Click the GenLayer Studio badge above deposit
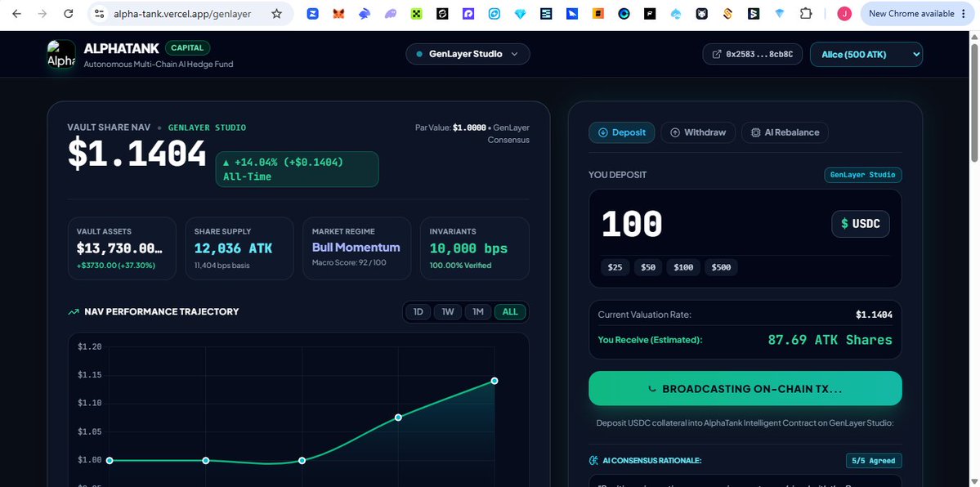The height and width of the screenshot is (487, 980). (863, 175)
